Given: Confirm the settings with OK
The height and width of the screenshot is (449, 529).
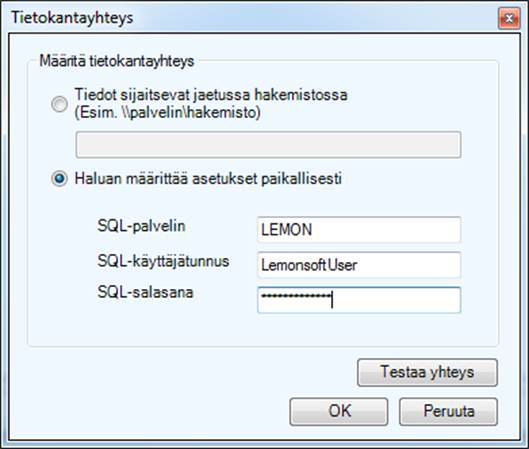Looking at the screenshot, I should (x=339, y=411).
